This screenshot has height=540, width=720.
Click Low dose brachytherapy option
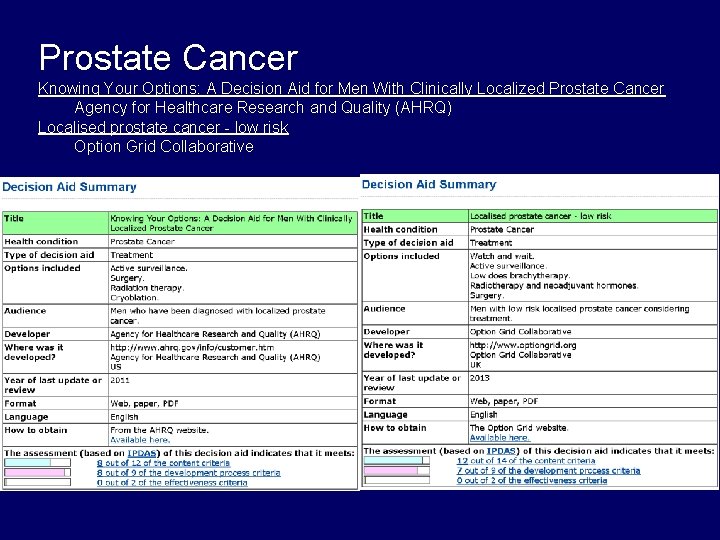[x=520, y=276]
